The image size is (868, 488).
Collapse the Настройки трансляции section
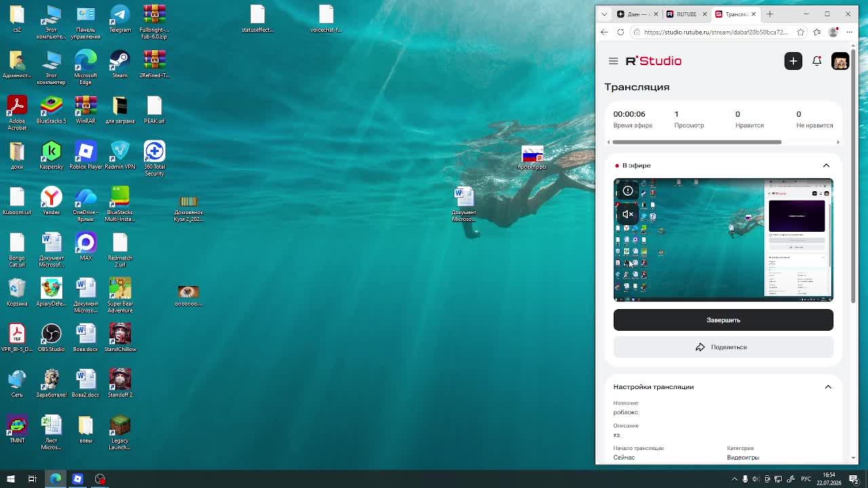(828, 387)
